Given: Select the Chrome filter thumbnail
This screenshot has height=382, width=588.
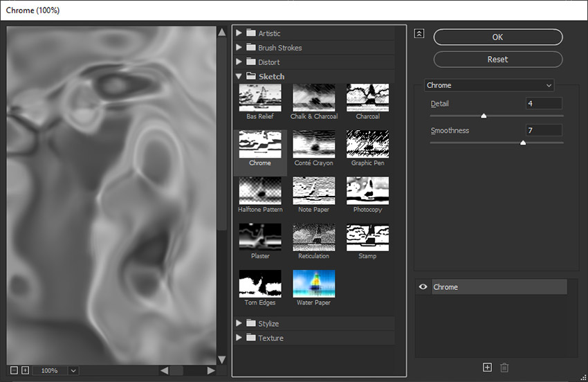Looking at the screenshot, I should coord(260,144).
